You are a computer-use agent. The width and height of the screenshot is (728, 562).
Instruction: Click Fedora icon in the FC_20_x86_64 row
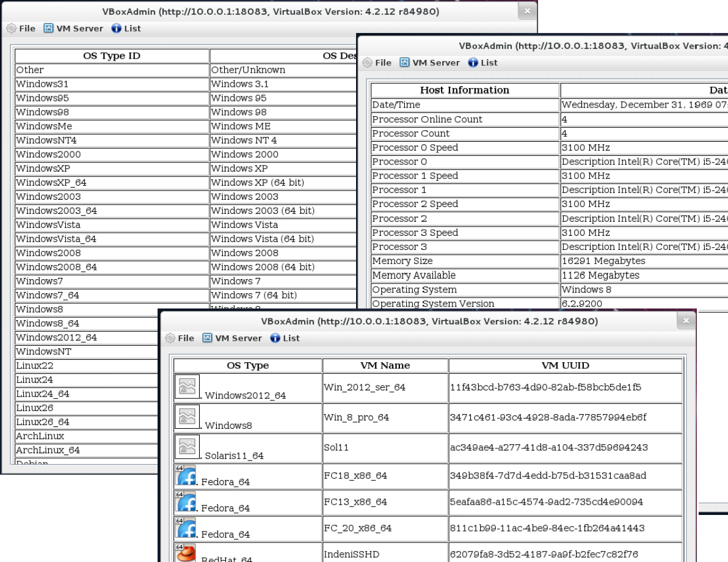186,528
